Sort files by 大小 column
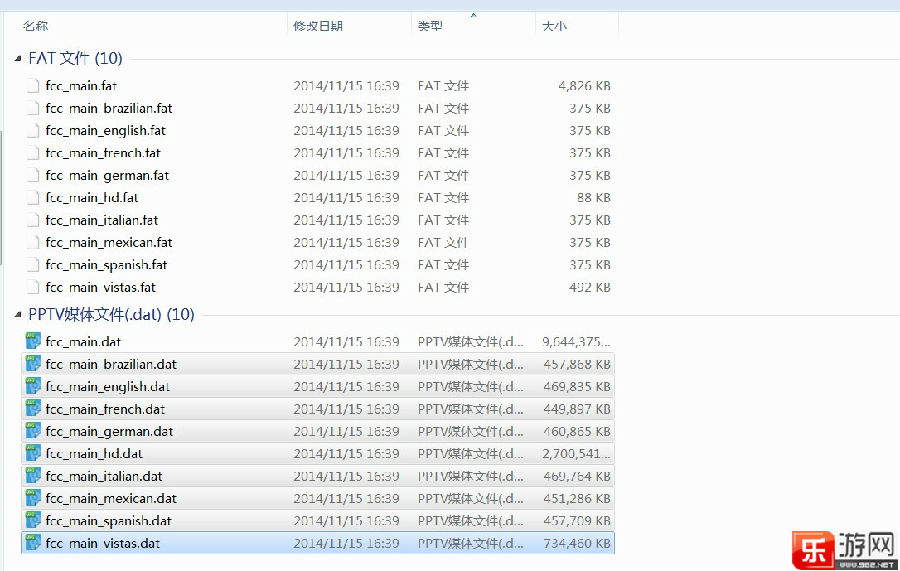 554,26
